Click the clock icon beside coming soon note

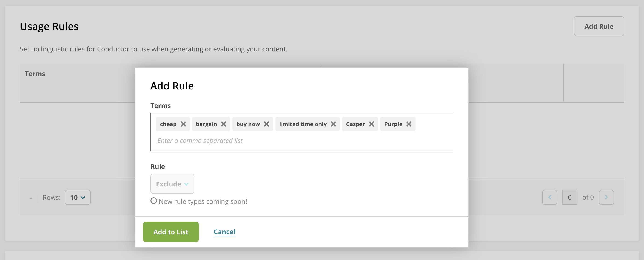tap(153, 201)
